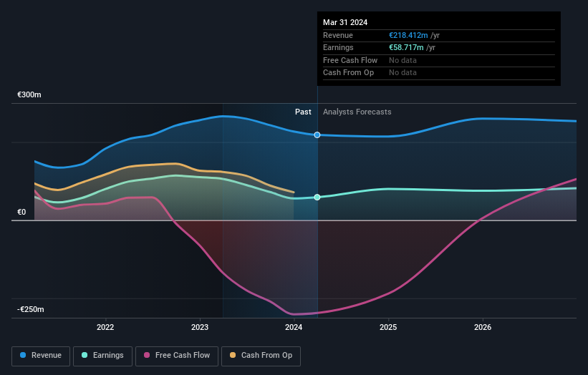Click the Analysts Forecasts label
Viewport: 588px width, 375px height.
(x=357, y=112)
